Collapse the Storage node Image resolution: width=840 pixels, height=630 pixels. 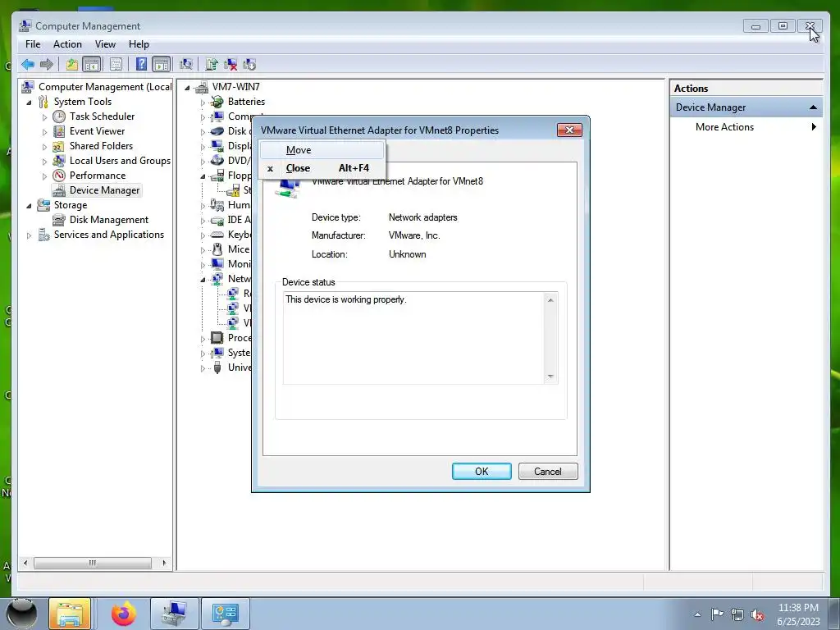click(x=29, y=206)
